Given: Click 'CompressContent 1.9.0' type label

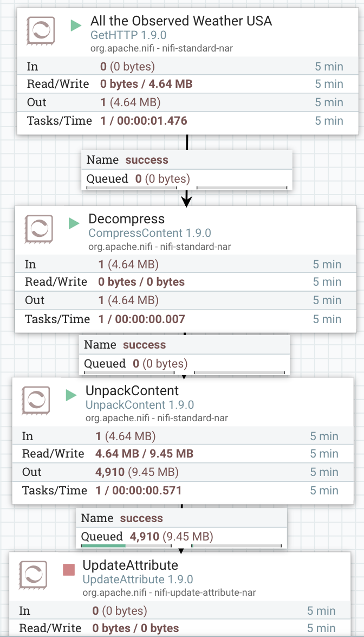Looking at the screenshot, I should click(149, 233).
